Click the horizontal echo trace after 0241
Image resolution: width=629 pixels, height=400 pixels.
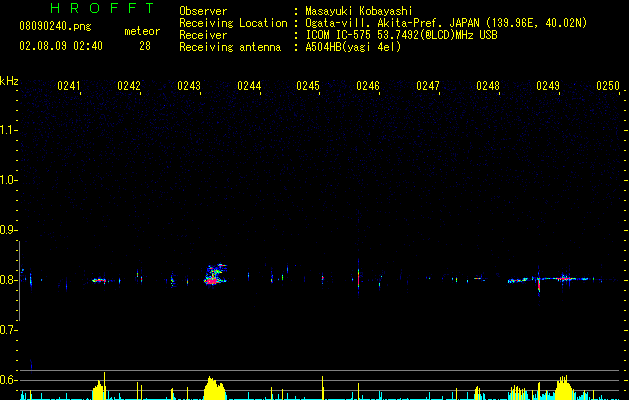(x=99, y=280)
